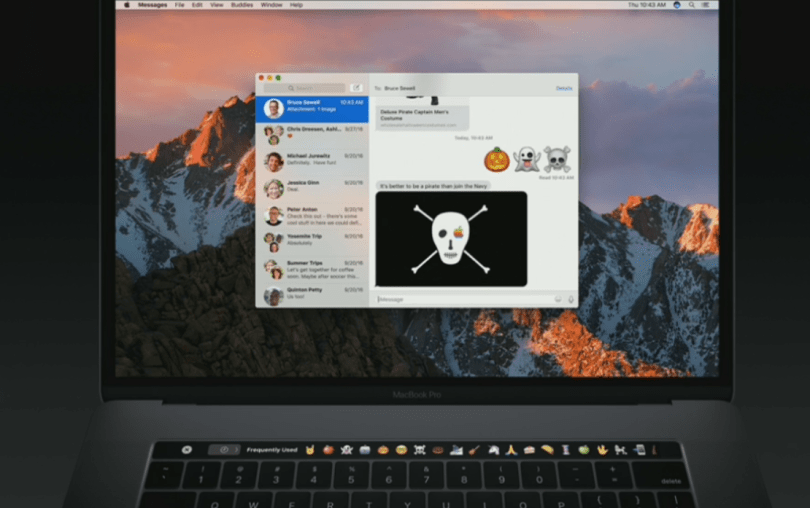Click the compose new message icon

coord(358,88)
